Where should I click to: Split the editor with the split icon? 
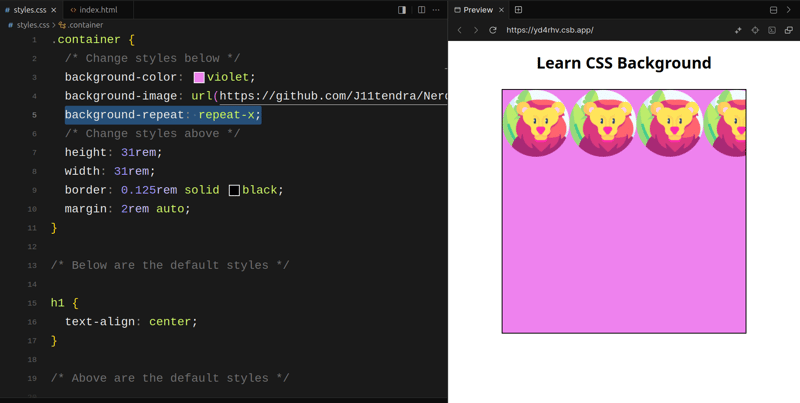[x=421, y=10]
